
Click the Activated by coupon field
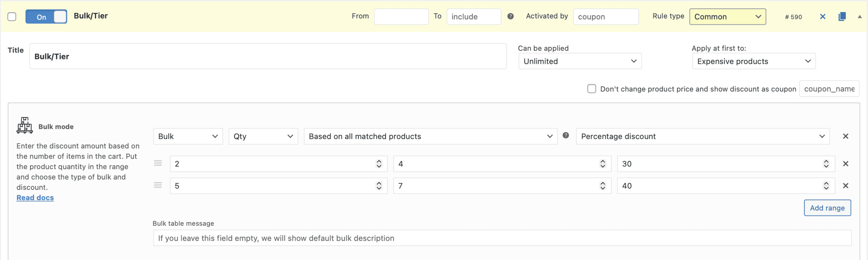point(606,17)
